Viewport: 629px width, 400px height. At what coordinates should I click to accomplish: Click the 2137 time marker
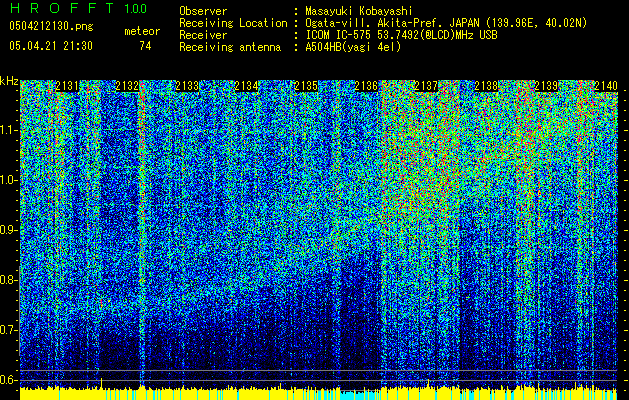coord(426,86)
